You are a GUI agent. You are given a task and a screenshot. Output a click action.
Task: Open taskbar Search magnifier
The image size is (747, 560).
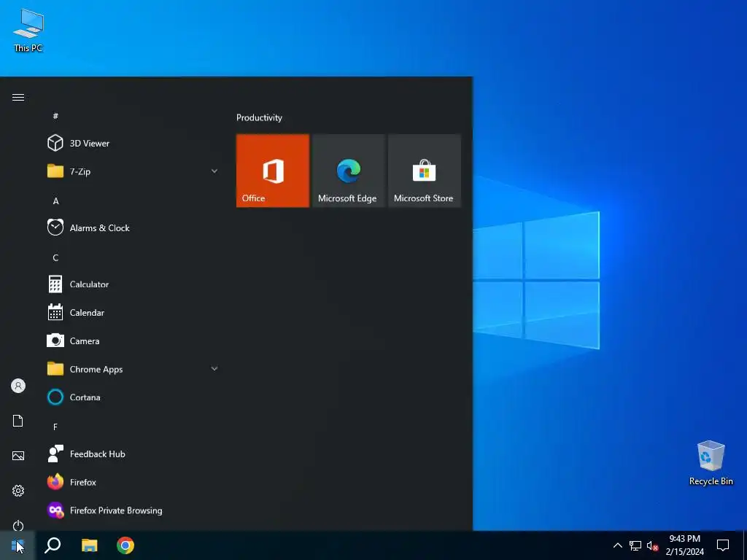(x=53, y=545)
